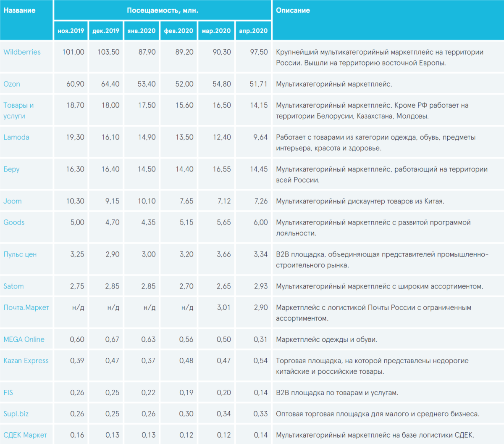
Task: Open the Supl.biz link
Action: [16, 414]
